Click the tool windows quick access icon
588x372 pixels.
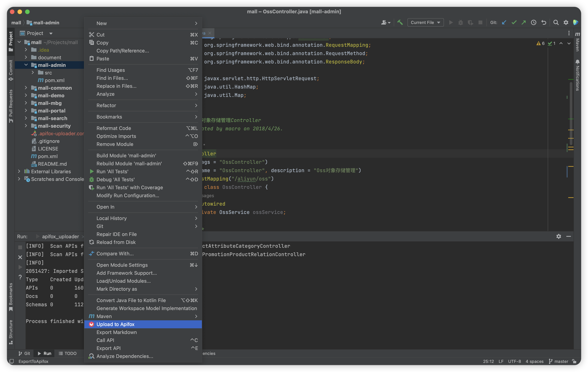pos(11,361)
